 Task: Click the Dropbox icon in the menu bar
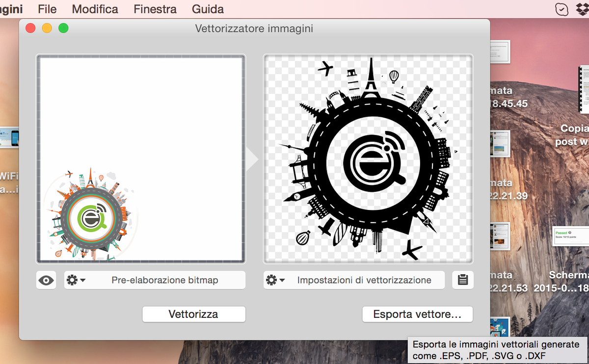click(581, 9)
